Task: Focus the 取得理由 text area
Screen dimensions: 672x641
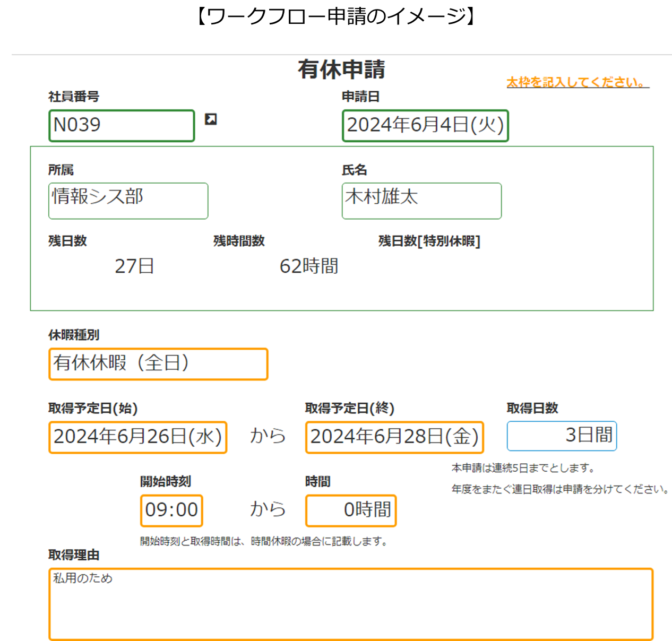Action: (x=350, y=604)
